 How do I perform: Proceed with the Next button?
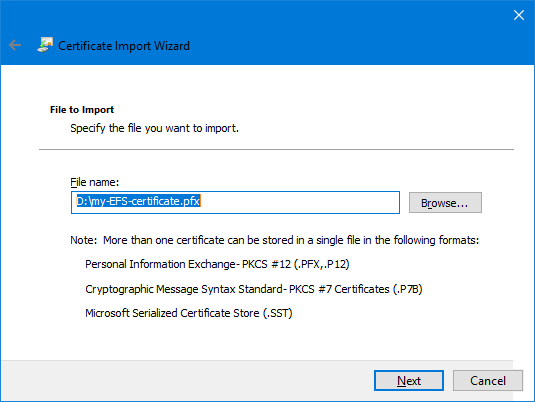[x=409, y=380]
